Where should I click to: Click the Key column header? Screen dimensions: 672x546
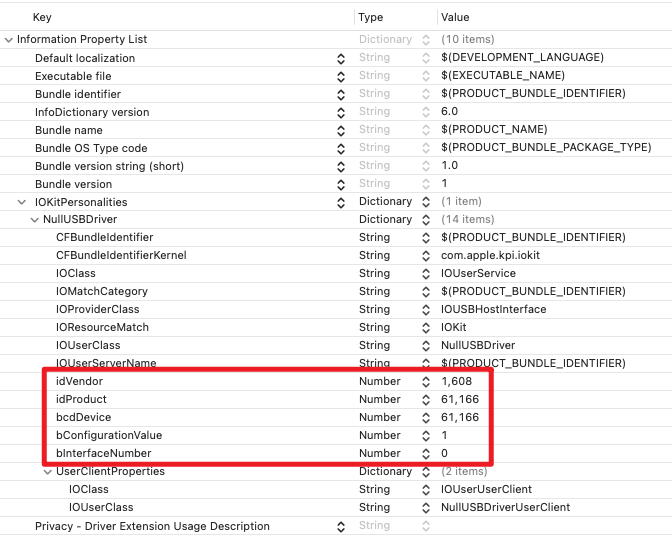pos(42,17)
